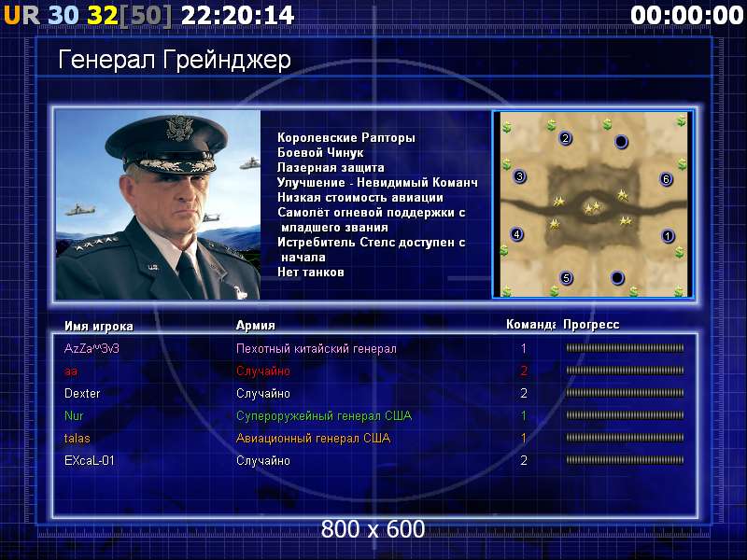Pick start position 5 marker on minimap
This screenshot has width=747, height=560.
click(x=566, y=277)
